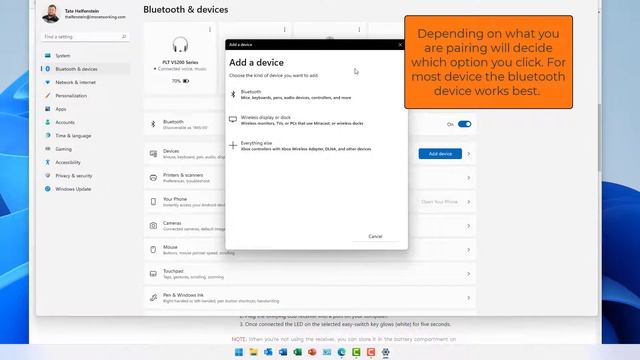640x360 pixels.
Task: Open Microsoft Edge from the taskbar
Action: click(342, 352)
